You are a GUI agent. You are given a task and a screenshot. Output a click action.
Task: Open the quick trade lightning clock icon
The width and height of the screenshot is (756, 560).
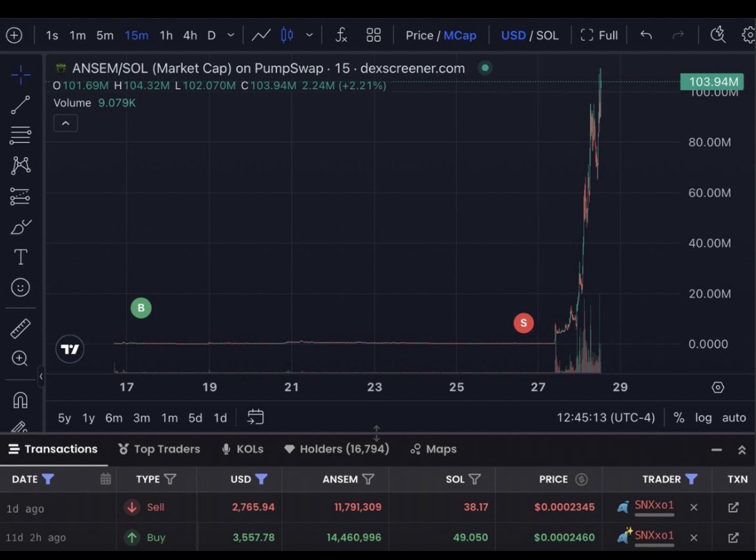[718, 34]
